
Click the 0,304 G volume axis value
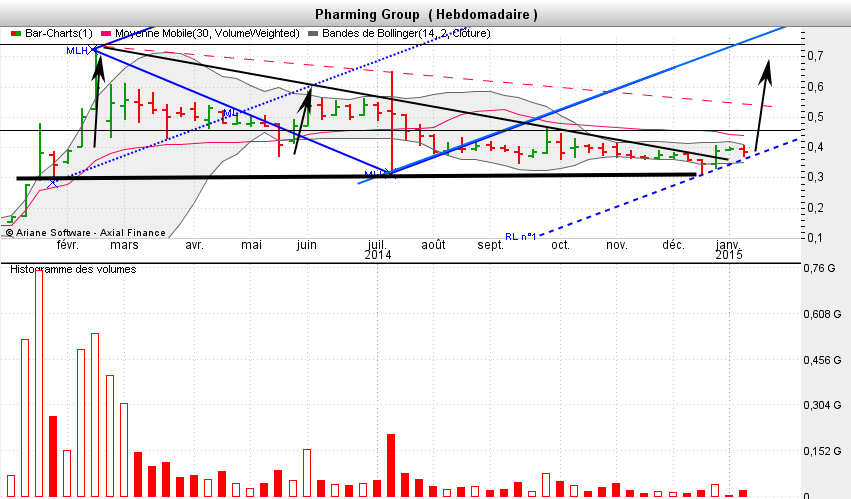[822, 405]
